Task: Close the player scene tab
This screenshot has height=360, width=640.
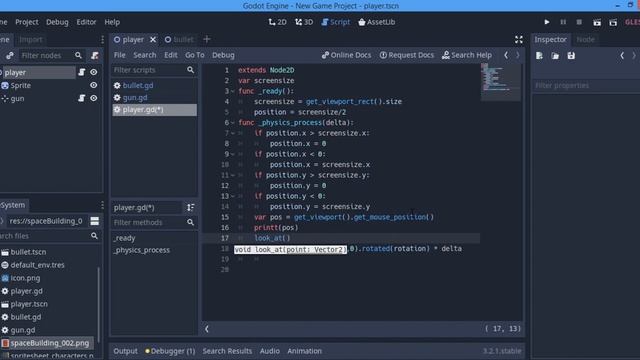Action: click(153, 40)
